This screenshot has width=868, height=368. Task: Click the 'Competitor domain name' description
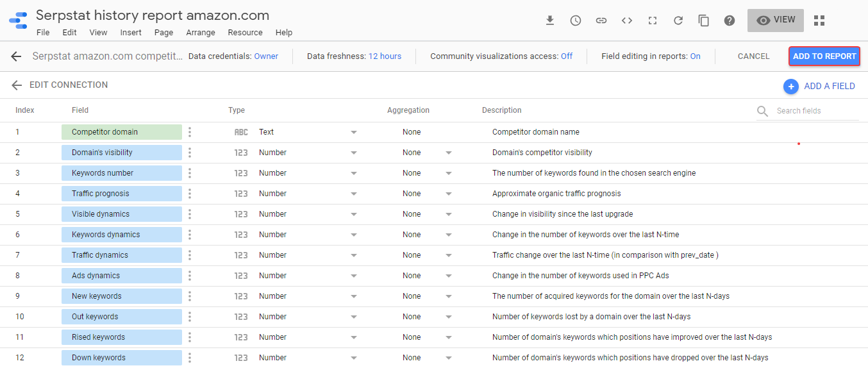pyautogui.click(x=536, y=132)
